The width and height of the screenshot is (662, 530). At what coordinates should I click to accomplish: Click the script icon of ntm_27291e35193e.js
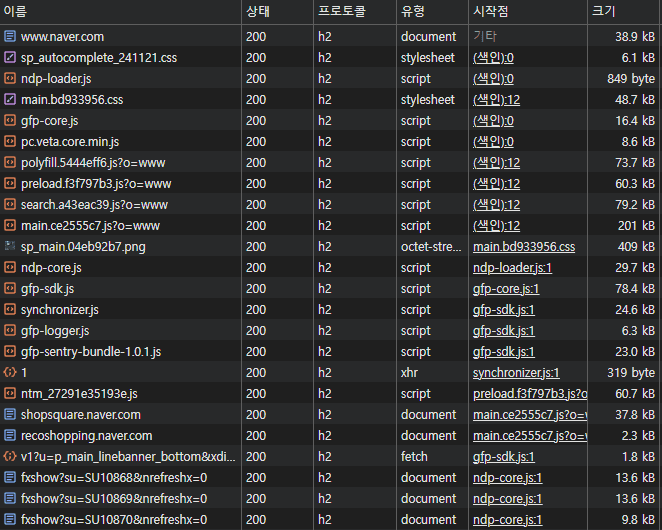[10, 393]
